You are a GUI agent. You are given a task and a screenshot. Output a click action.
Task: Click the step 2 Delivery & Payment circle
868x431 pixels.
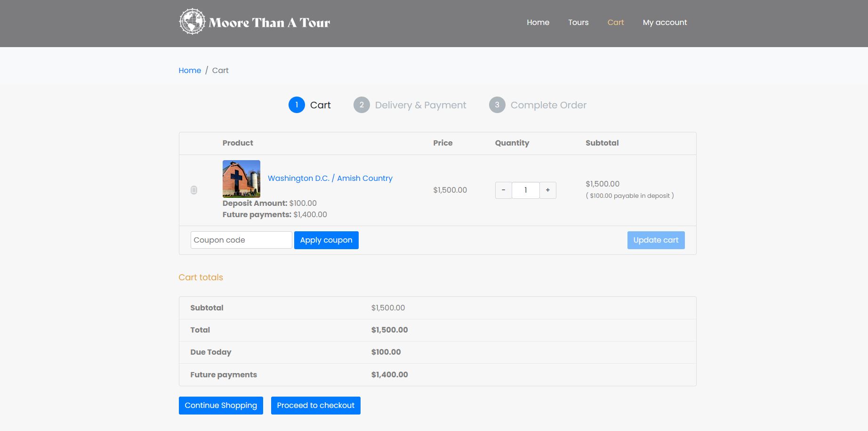362,105
